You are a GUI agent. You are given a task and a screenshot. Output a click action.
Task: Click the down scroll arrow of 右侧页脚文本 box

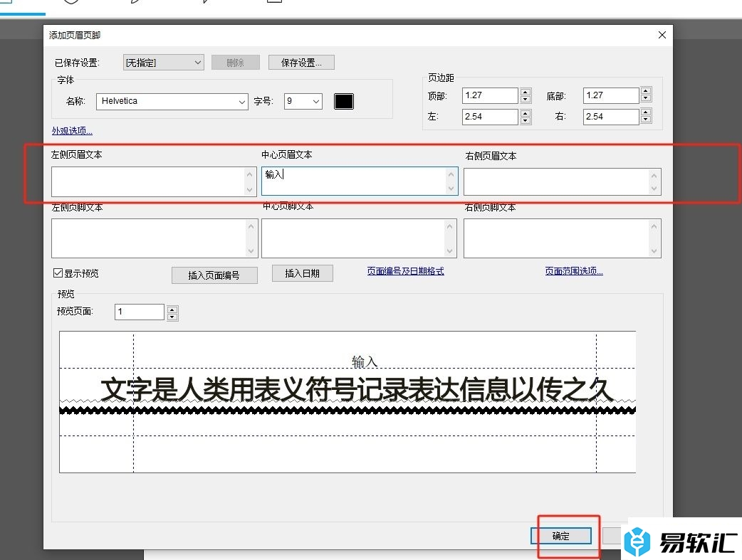[654, 250]
